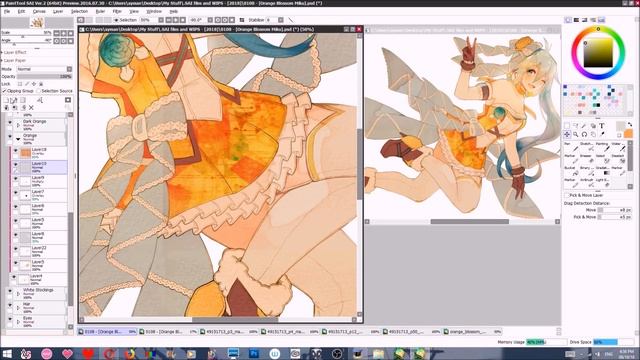Choose the Binary pen tool
640x360 pixels.
pyautogui.click(x=586, y=171)
